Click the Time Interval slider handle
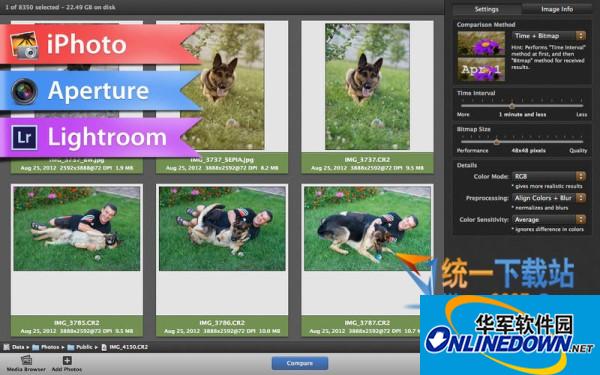The height and width of the screenshot is (375, 600). pos(512,106)
